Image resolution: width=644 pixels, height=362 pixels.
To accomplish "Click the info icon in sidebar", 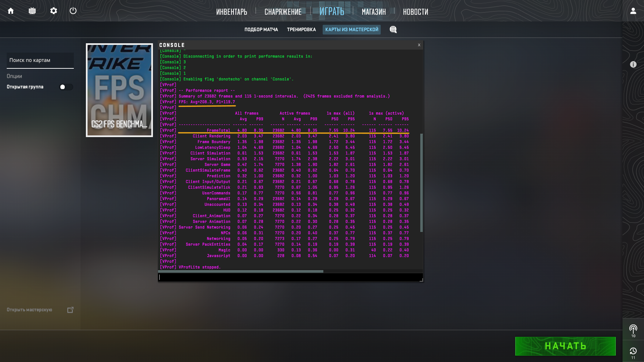I will [x=633, y=64].
